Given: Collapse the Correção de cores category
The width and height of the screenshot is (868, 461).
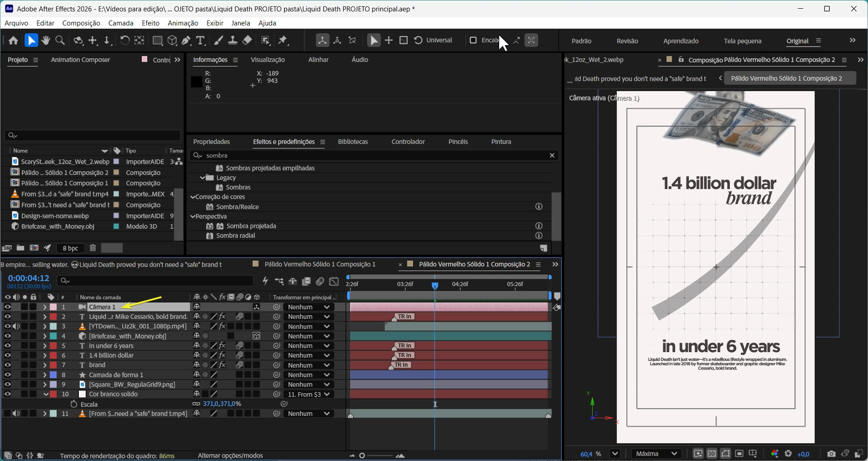Looking at the screenshot, I should (193, 197).
